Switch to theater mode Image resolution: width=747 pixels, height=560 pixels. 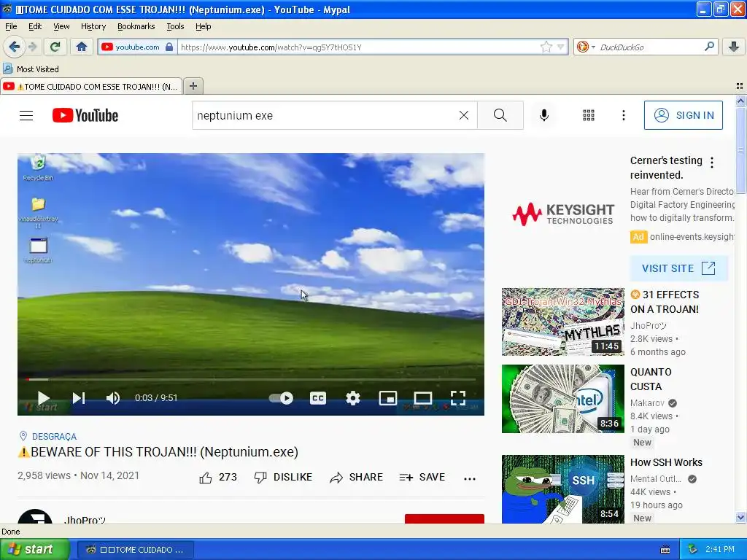point(423,398)
